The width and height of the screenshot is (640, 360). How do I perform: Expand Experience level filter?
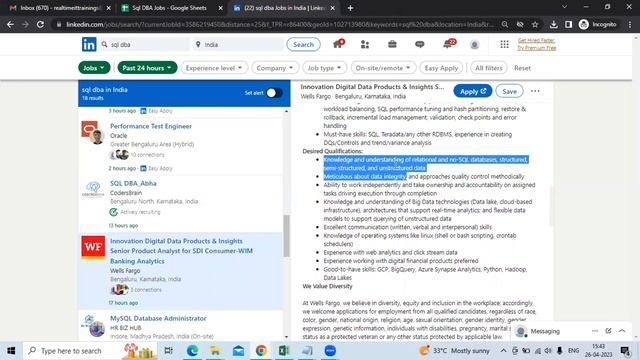tap(214, 68)
